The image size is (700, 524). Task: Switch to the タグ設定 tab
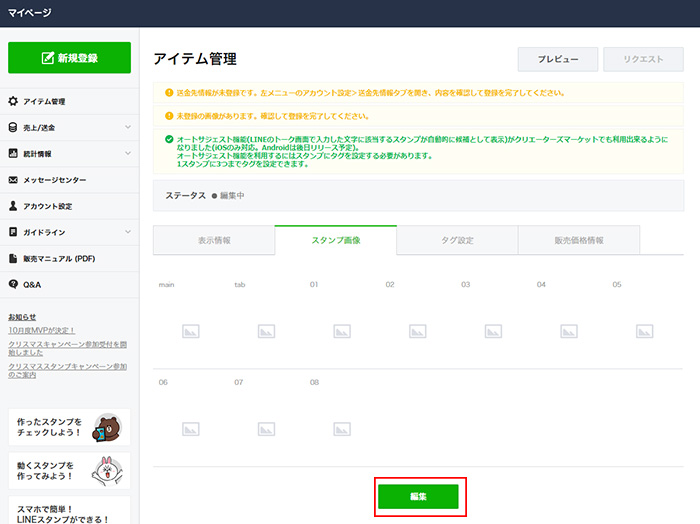(457, 240)
